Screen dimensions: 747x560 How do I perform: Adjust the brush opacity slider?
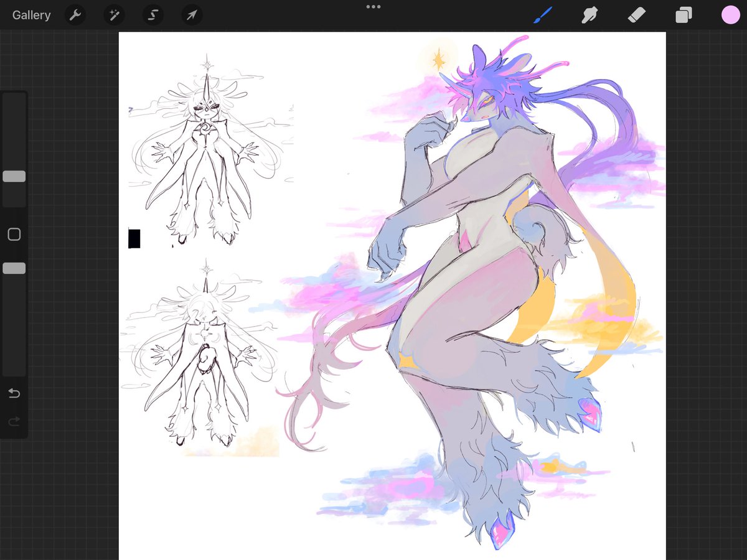click(14, 268)
